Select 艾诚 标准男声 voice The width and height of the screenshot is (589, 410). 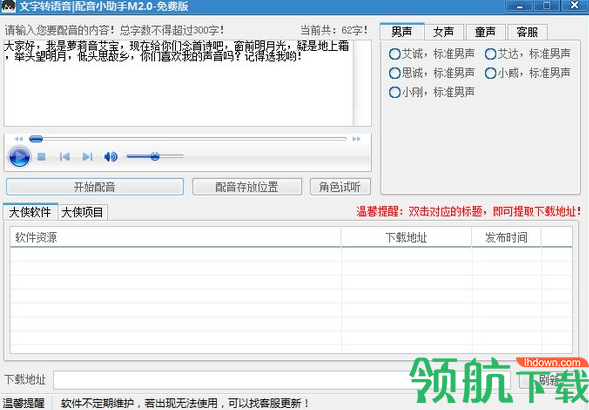point(432,54)
